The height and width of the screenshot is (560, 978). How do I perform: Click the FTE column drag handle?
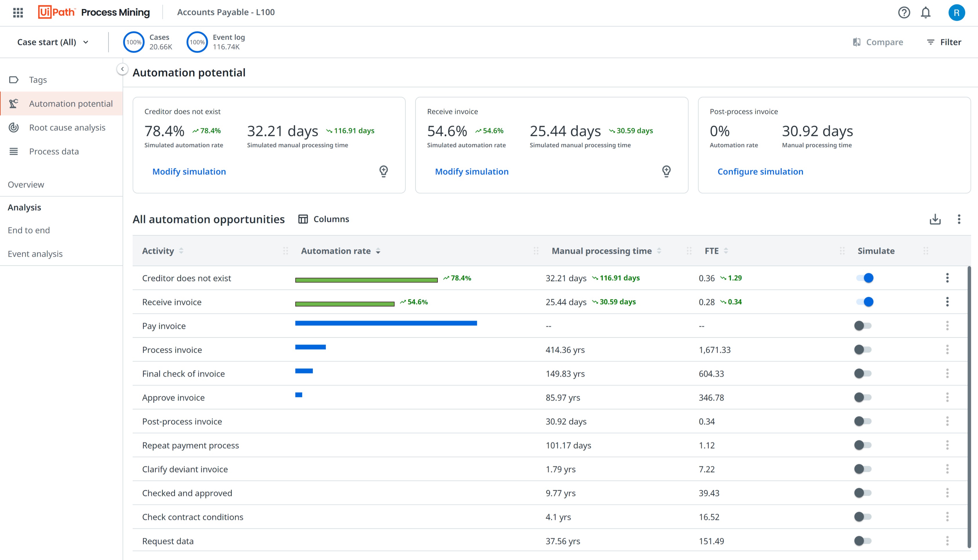(x=842, y=251)
